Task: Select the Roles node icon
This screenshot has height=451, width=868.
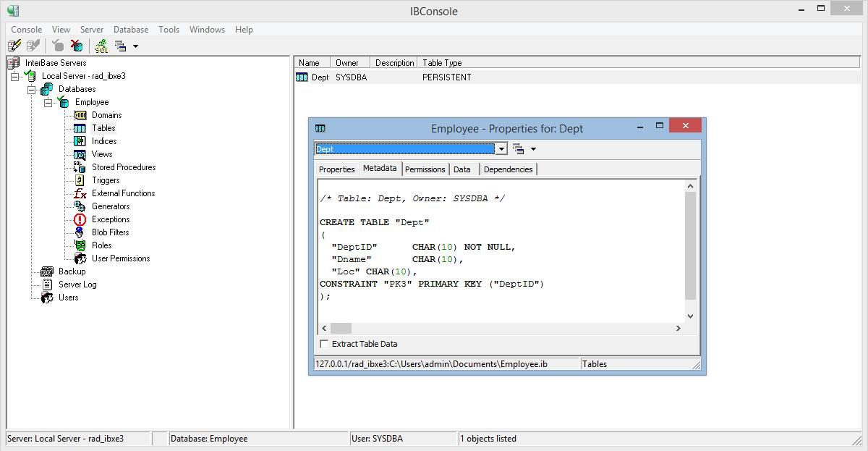Action: pyautogui.click(x=80, y=245)
